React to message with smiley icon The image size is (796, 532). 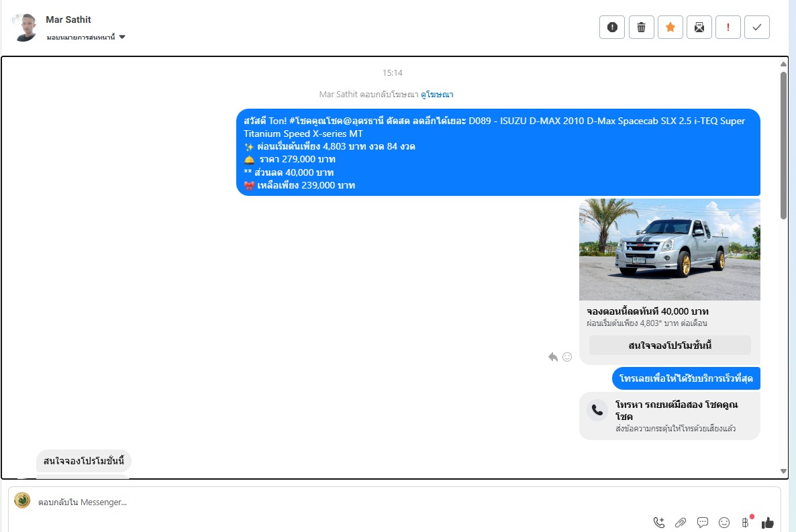567,357
